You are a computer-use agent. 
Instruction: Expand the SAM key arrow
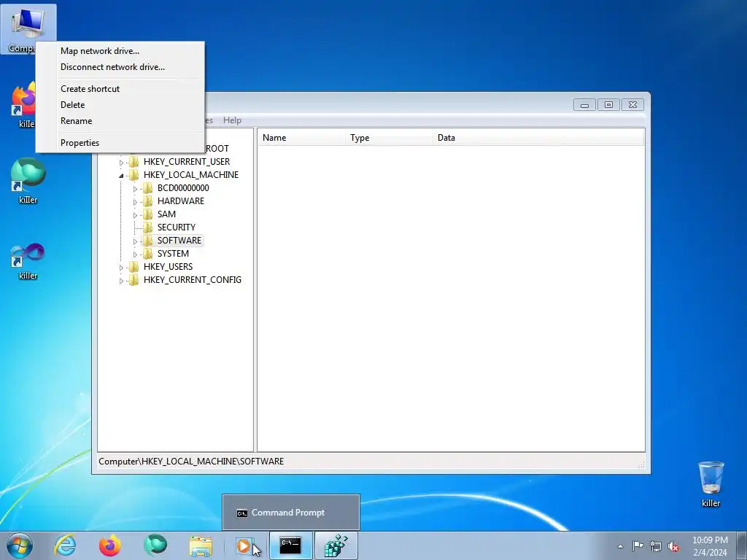point(135,215)
